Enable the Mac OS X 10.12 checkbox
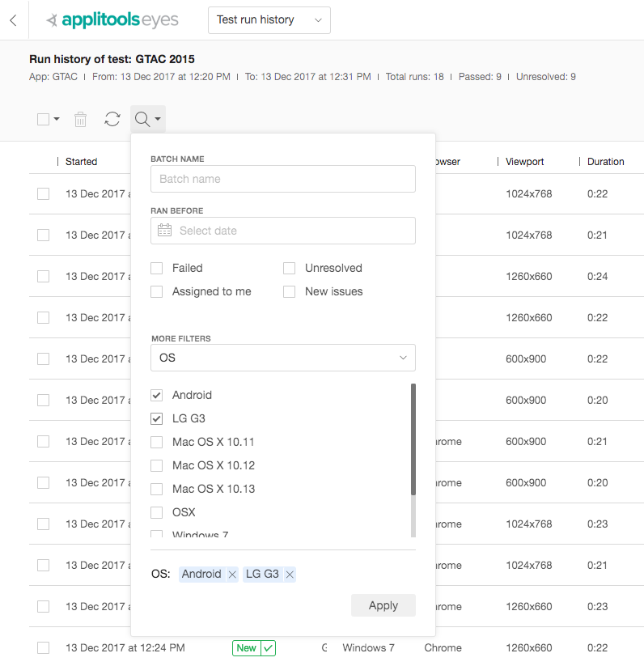Screen dimensions: 644x666 [157, 465]
